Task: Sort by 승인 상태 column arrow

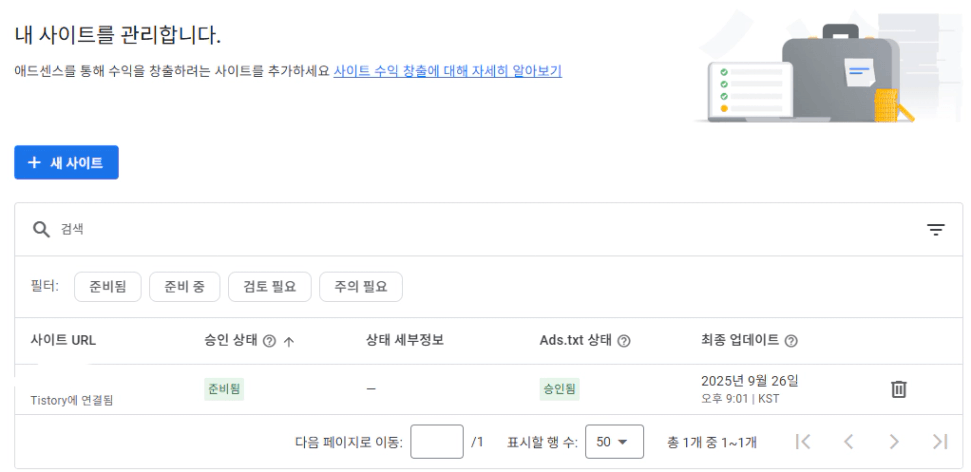Action: click(x=289, y=341)
